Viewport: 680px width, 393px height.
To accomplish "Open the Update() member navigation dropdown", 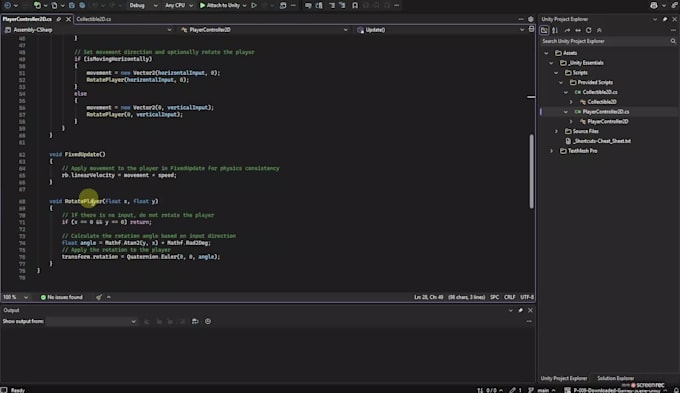I will 440,30.
